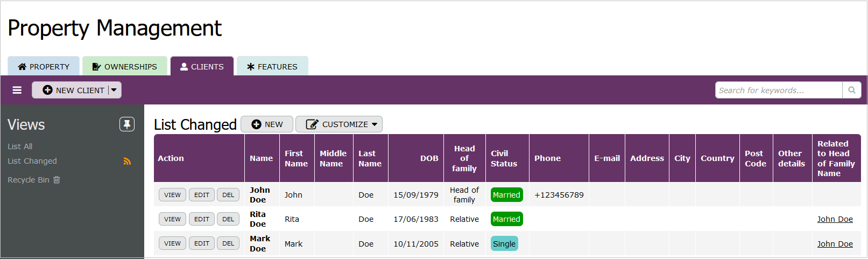Click in the search keywords field
This screenshot has height=259, width=868.
778,90
